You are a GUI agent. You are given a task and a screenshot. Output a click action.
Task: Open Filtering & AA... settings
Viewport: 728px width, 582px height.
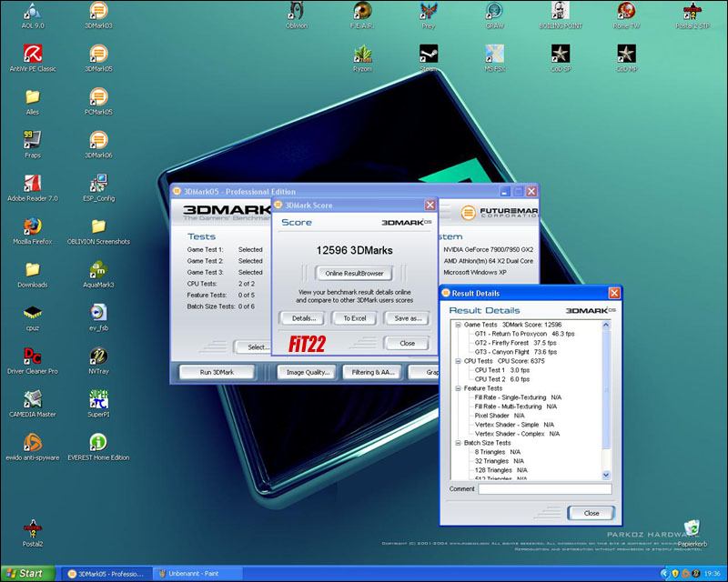pos(373,372)
